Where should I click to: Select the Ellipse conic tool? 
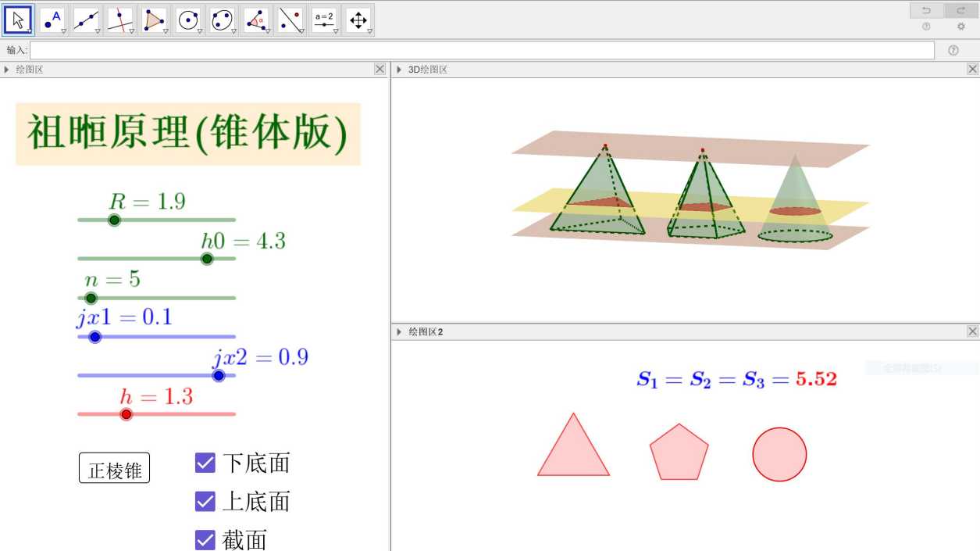[222, 20]
